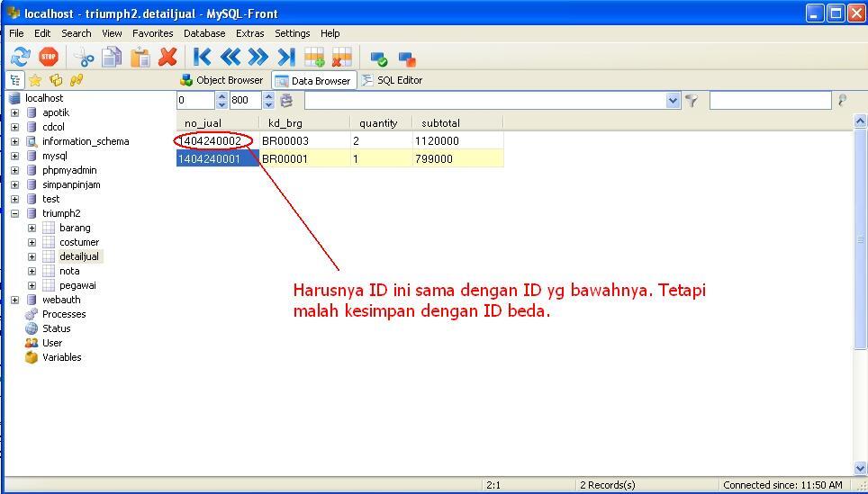Click the Insert record grid icon

314,57
